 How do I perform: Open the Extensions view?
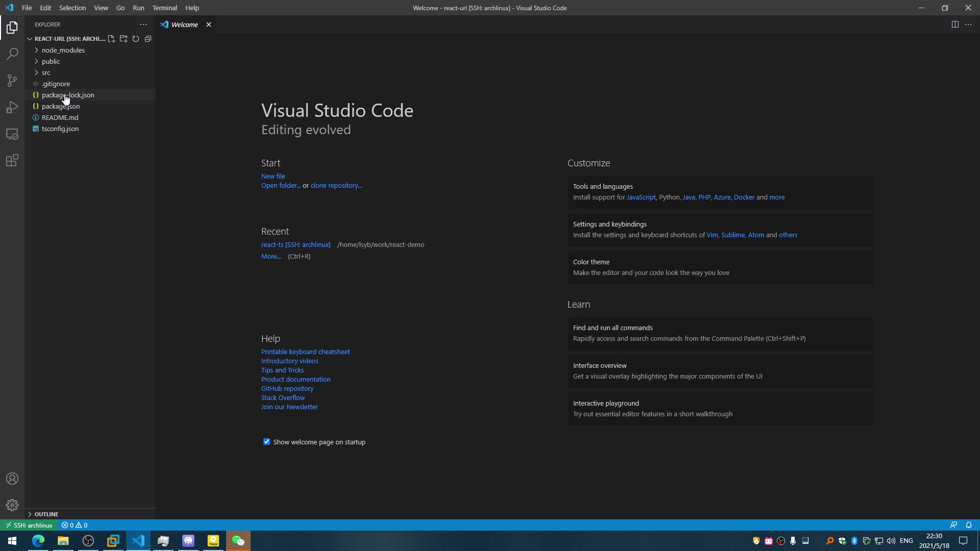pos(12,161)
